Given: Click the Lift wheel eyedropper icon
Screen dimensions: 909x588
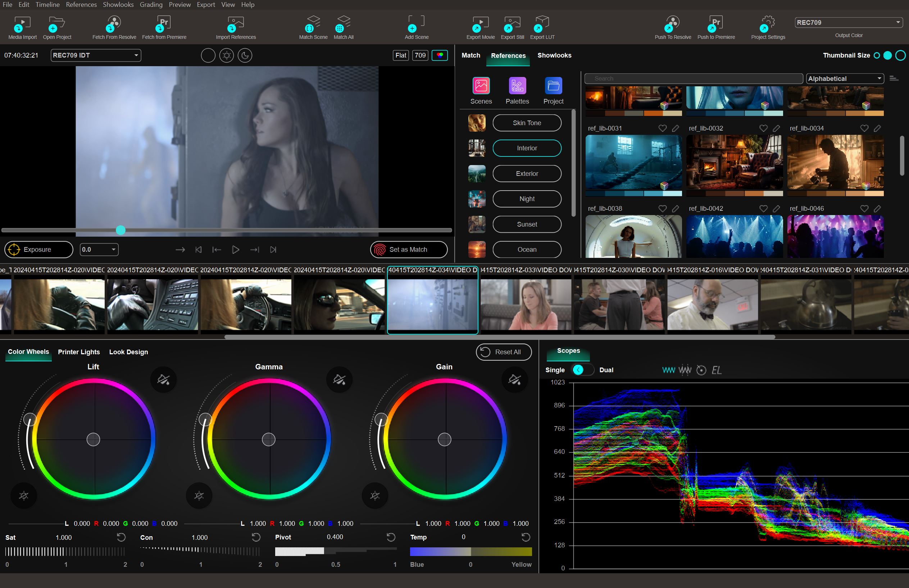Looking at the screenshot, I should coord(163,379).
